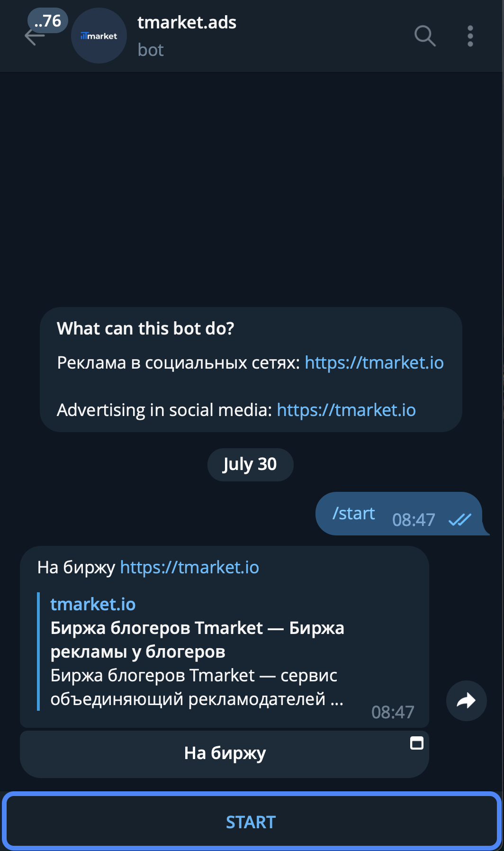Open tmarket.io link after Реклама text
Image resolution: width=504 pixels, height=851 pixels.
[x=374, y=362]
